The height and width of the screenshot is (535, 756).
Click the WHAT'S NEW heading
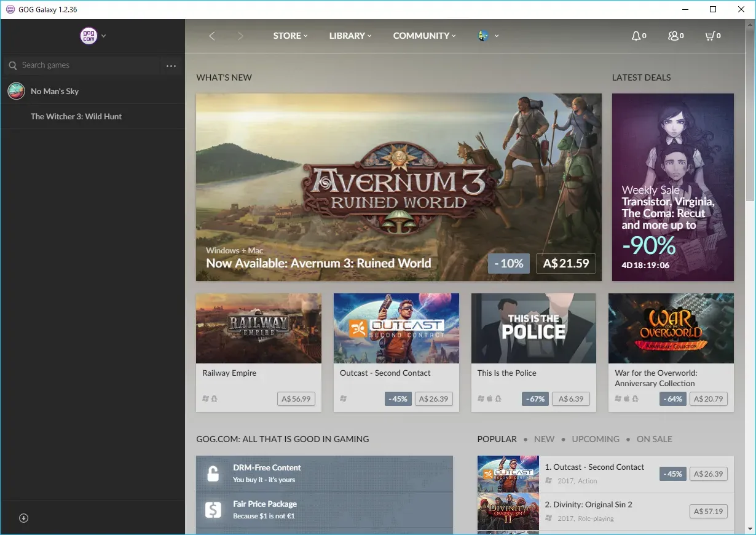[x=224, y=77]
